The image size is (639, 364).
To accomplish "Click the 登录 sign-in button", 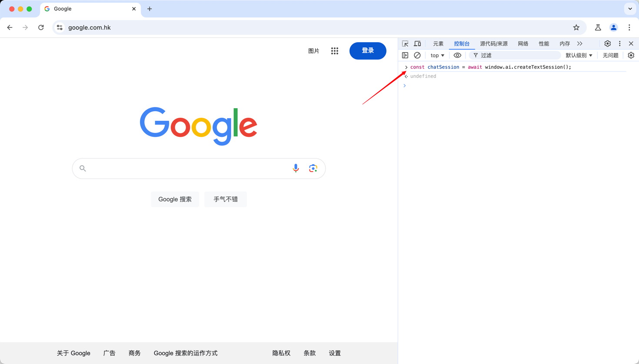I will coord(368,51).
